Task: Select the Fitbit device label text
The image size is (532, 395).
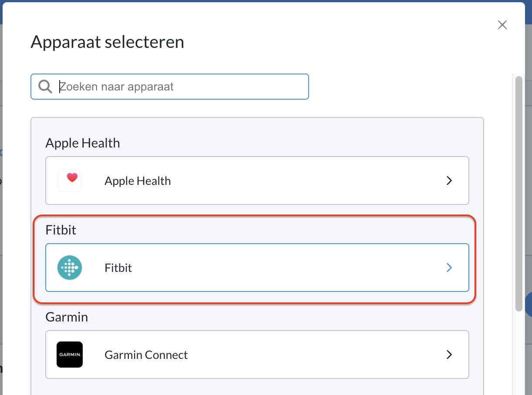Action: pyautogui.click(x=118, y=268)
